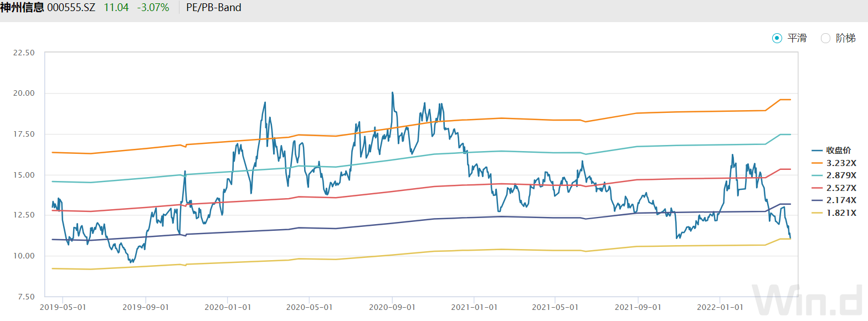Click the 2022-01-01 date axis label
This screenshot has height=321, width=868.
tap(720, 307)
